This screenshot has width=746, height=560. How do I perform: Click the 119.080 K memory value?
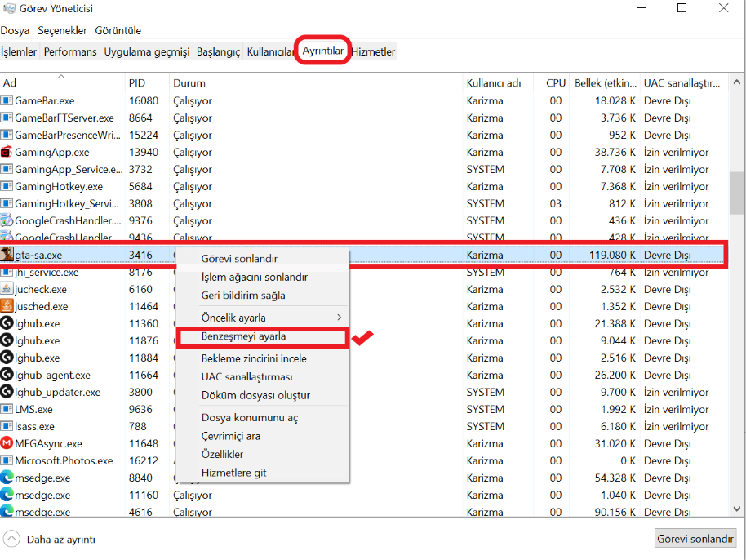click(612, 255)
